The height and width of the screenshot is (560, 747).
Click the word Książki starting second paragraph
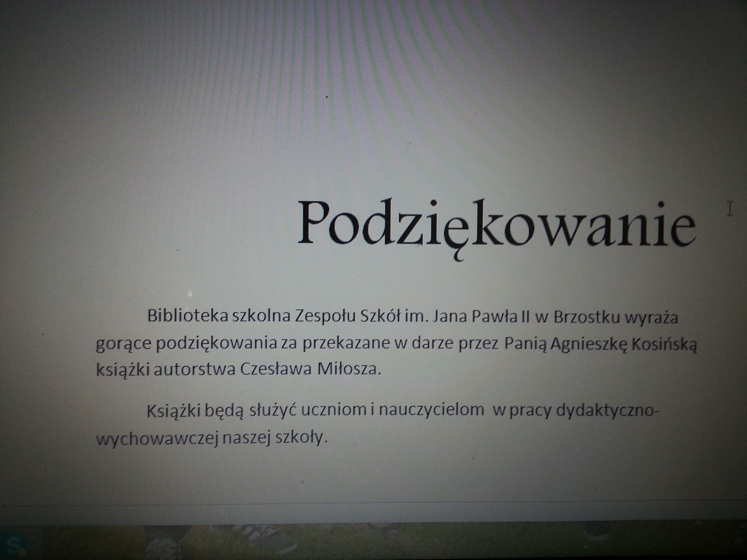(x=173, y=410)
